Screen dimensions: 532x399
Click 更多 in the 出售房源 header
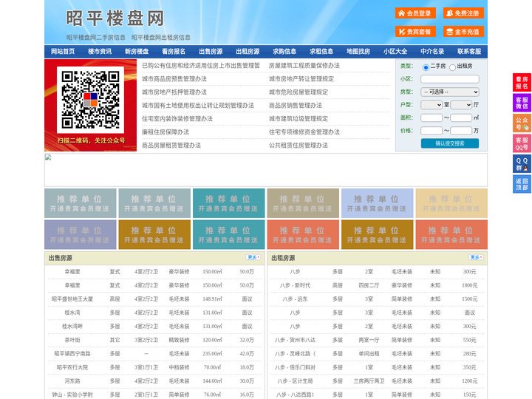tap(253, 257)
